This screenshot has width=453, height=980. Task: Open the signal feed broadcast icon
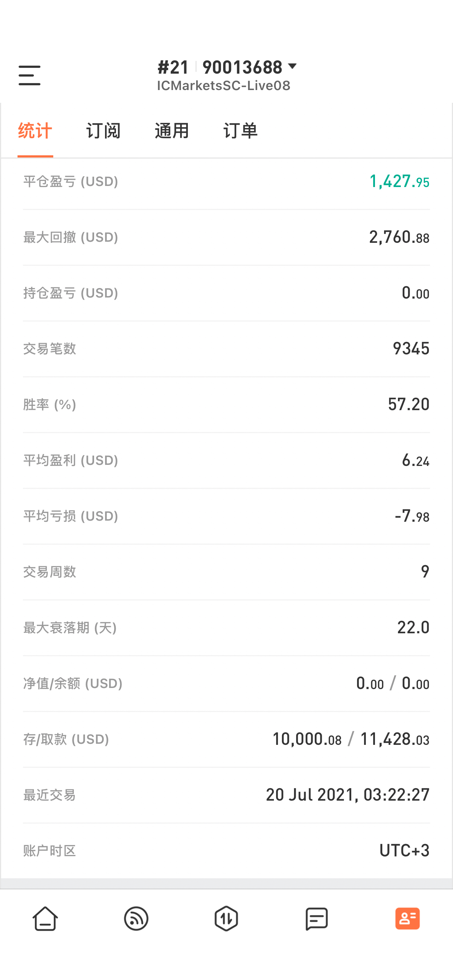click(136, 918)
